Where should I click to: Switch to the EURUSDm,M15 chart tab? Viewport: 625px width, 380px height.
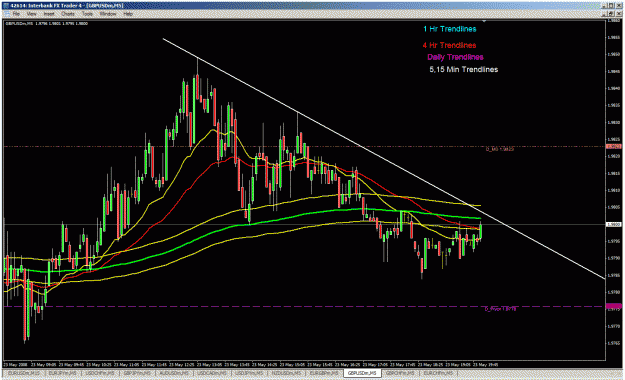point(24,373)
